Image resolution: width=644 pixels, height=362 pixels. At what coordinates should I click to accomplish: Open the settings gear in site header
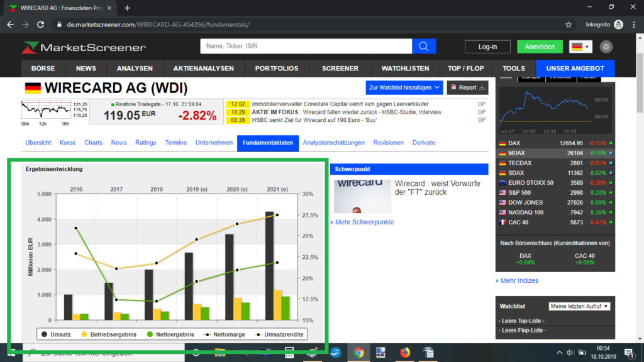pos(606,47)
